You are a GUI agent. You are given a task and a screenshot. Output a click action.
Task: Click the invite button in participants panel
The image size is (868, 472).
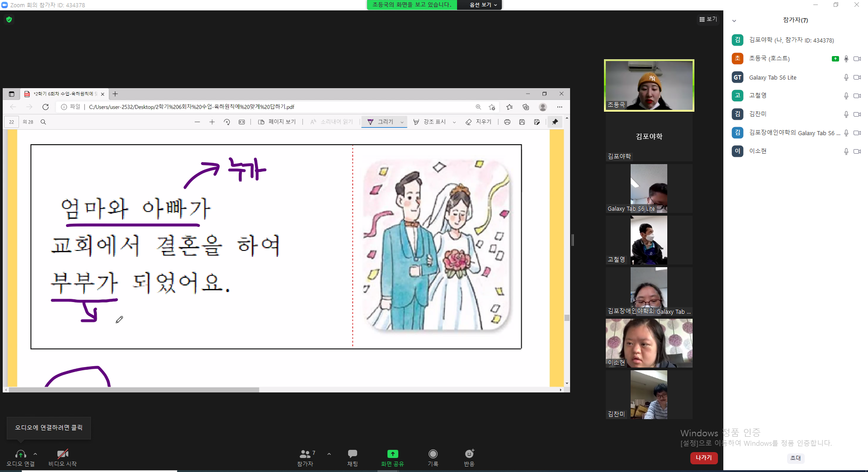coord(795,458)
